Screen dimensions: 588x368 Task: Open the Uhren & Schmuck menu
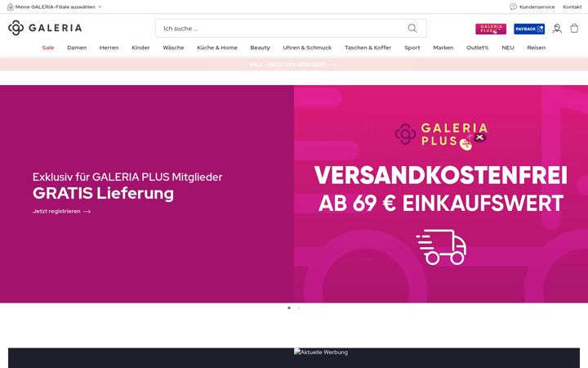click(x=307, y=47)
